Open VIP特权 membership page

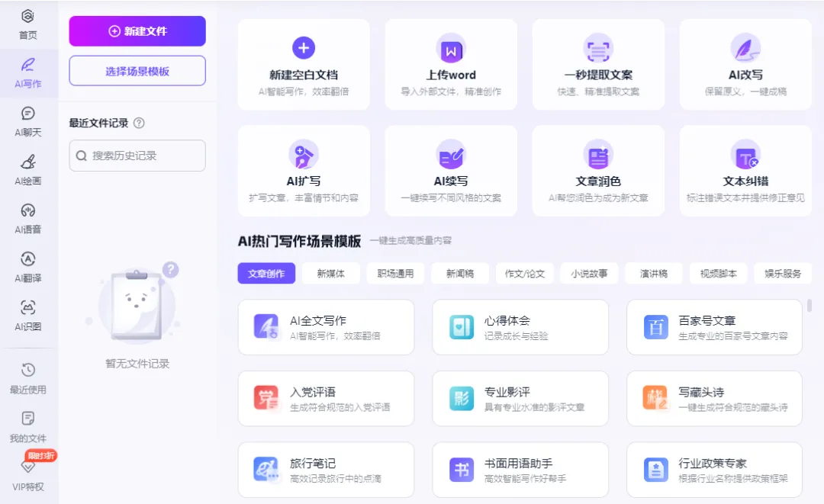click(29, 477)
